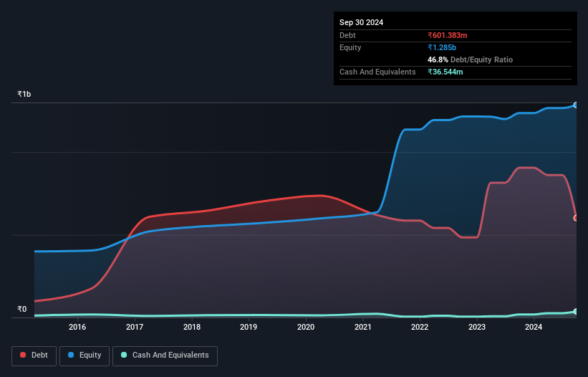Click the Debt label in tooltip
The image size is (588, 377).
pyautogui.click(x=347, y=35)
